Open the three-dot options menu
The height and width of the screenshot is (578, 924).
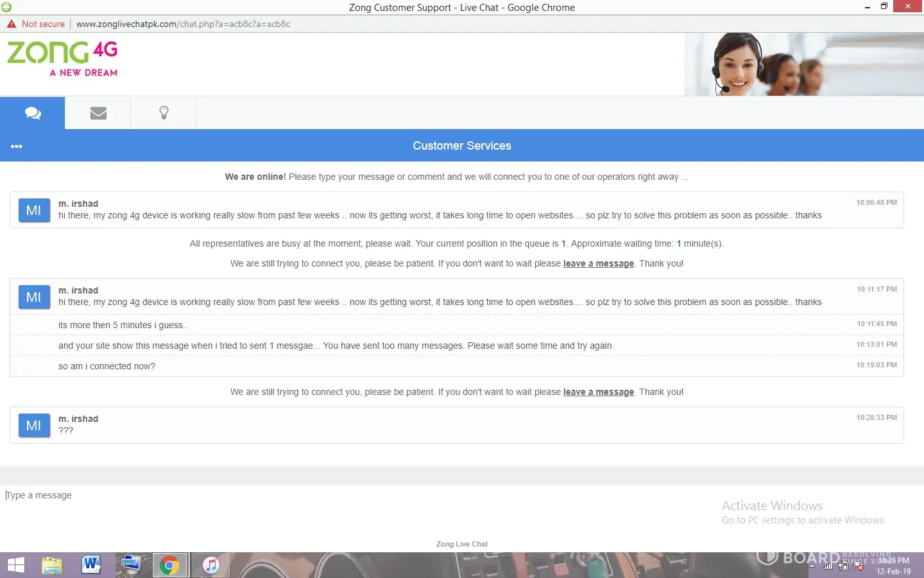17,146
